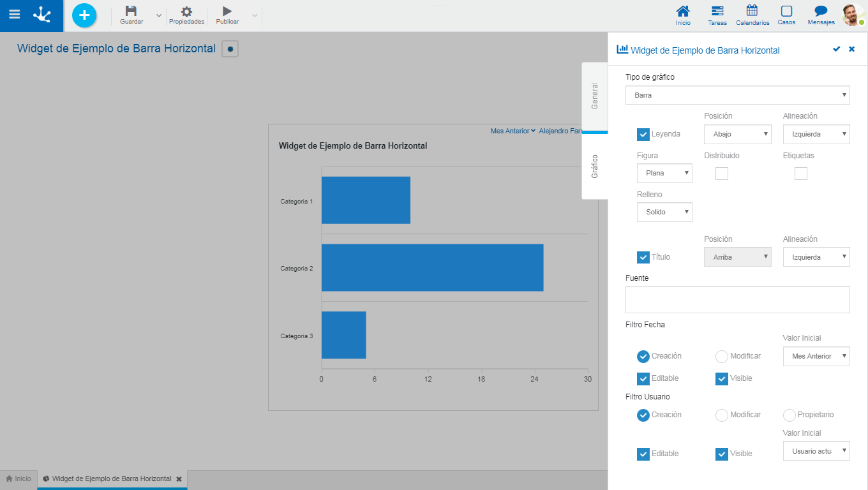
Task: Enable the Distribuido checkbox
Action: click(722, 174)
